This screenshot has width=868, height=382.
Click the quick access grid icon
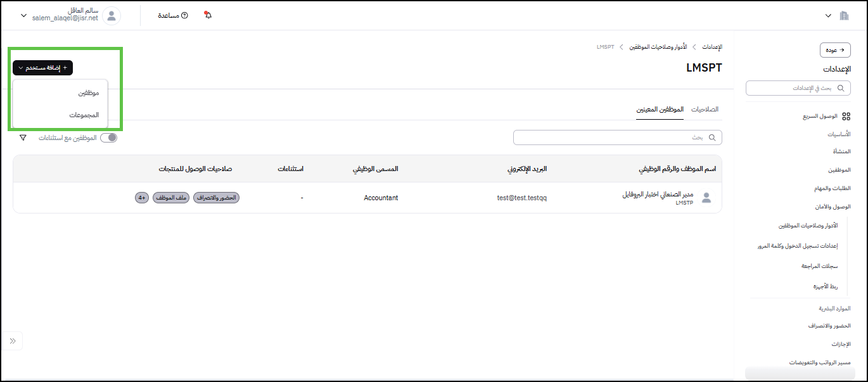point(846,117)
